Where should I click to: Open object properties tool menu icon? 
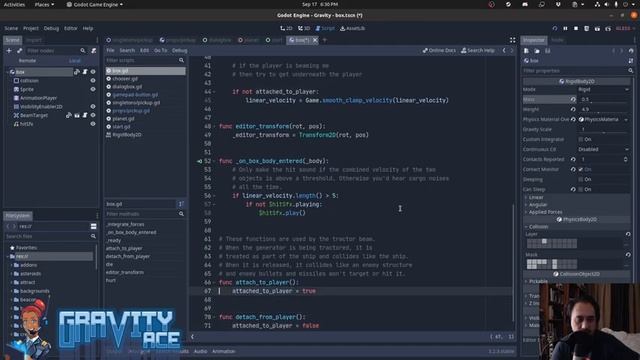(x=631, y=61)
